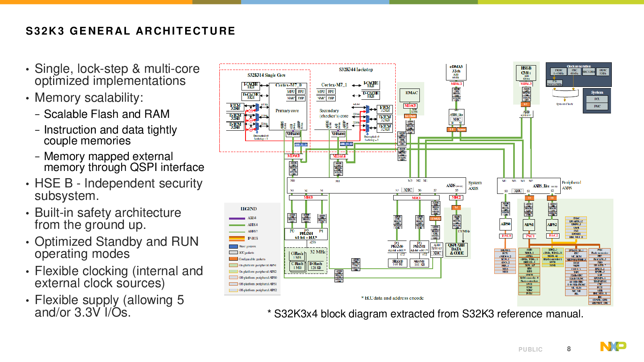Click 'Instruction and data tightly couple memories'

coord(110,135)
